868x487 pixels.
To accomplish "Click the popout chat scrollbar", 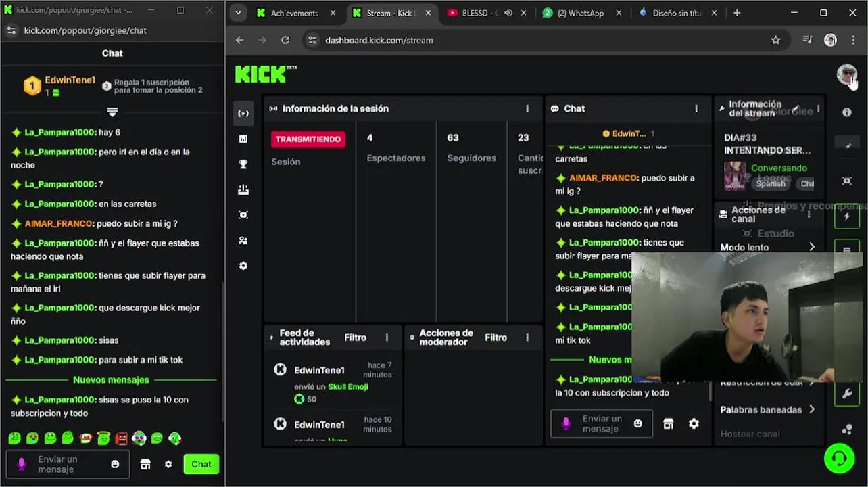I will 222,350.
